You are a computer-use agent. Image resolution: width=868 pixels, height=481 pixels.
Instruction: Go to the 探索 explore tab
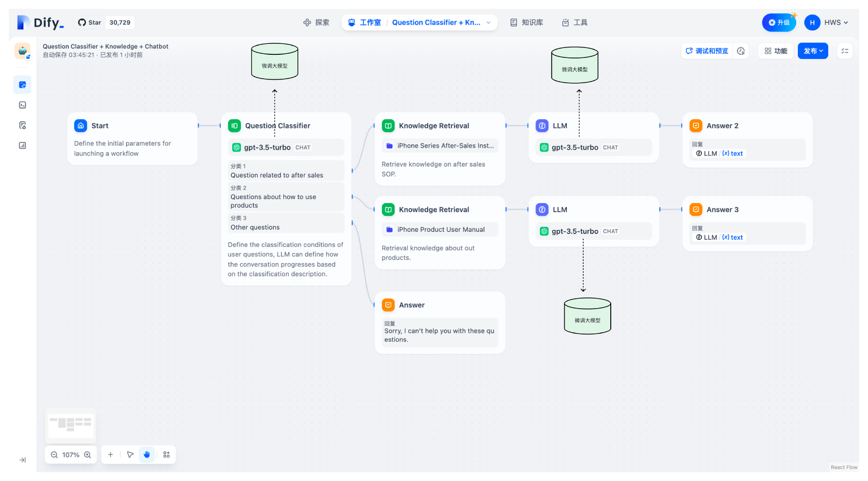click(316, 23)
